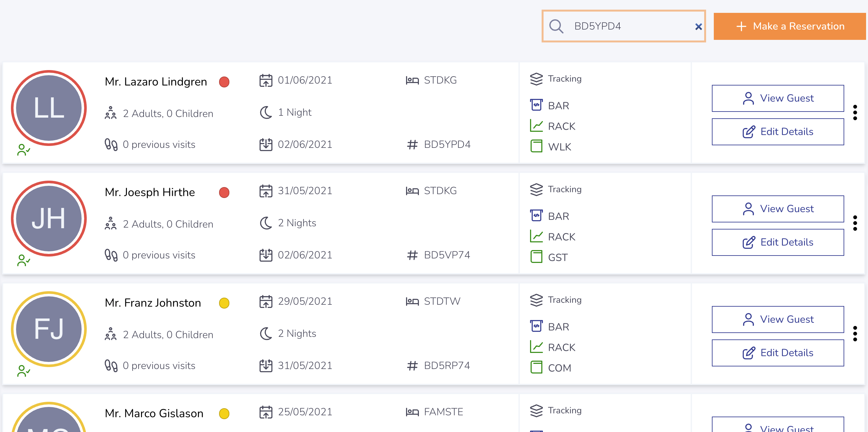
Task: Click the Make a Reservation button
Action: click(790, 26)
